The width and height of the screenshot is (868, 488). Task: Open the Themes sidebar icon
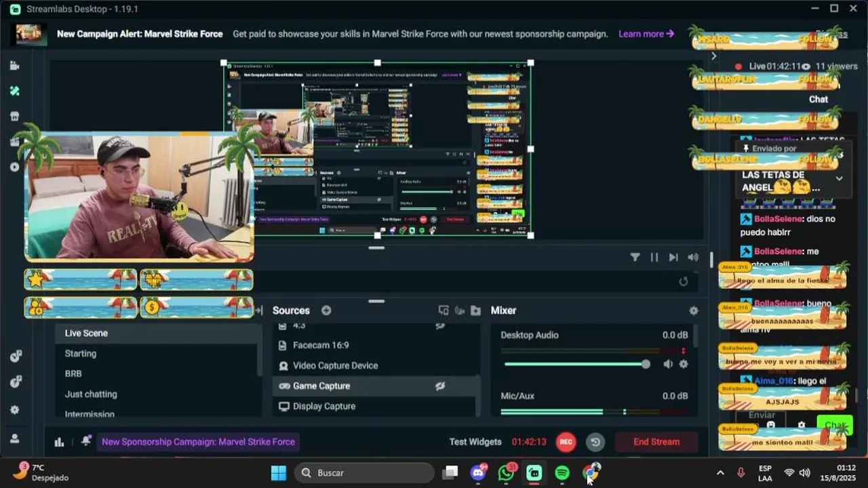(x=15, y=91)
